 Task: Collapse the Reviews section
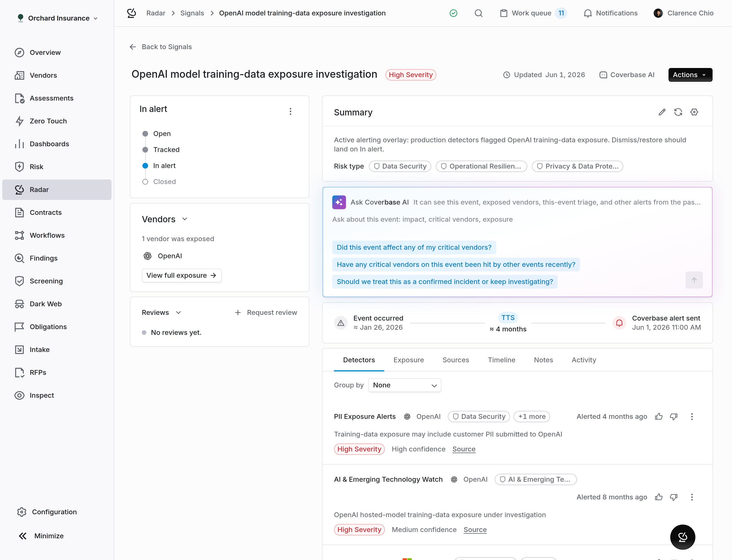pyautogui.click(x=178, y=312)
